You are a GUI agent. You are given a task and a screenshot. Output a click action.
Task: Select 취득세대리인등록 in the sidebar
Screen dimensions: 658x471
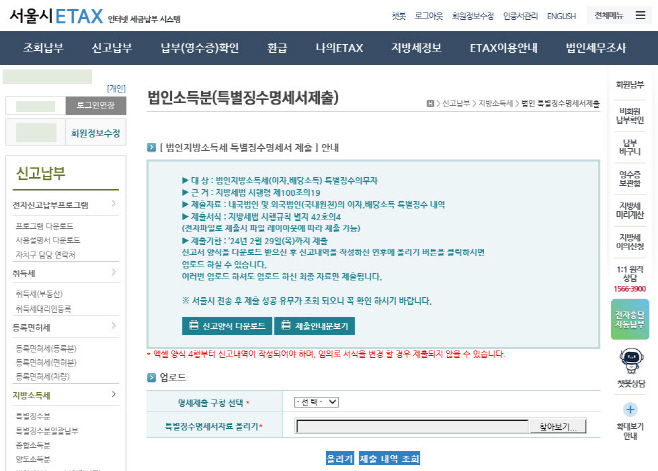pyautogui.click(x=43, y=309)
